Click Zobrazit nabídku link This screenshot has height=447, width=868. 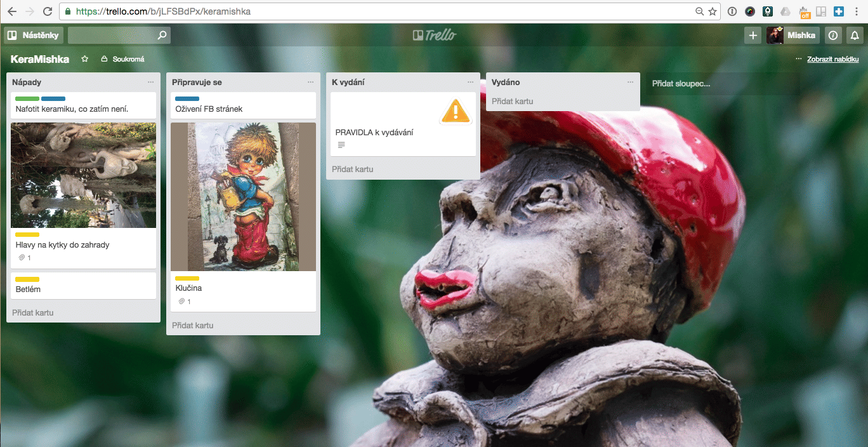point(832,59)
